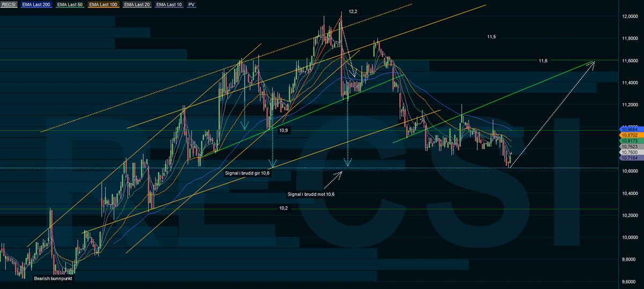
Task: Click the '11,5' annotation label
Action: coord(492,37)
